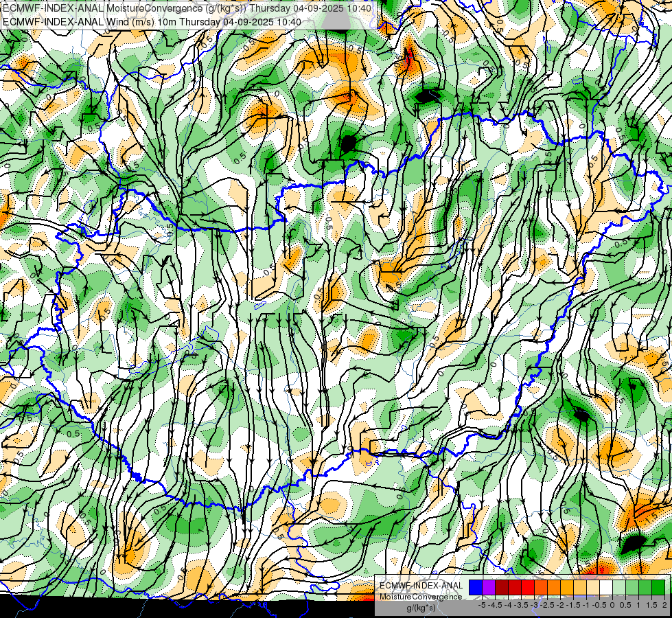Screen dimensions: 672x618
Task: Click the MoistureConvergence title line at top
Action: (x=187, y=8)
